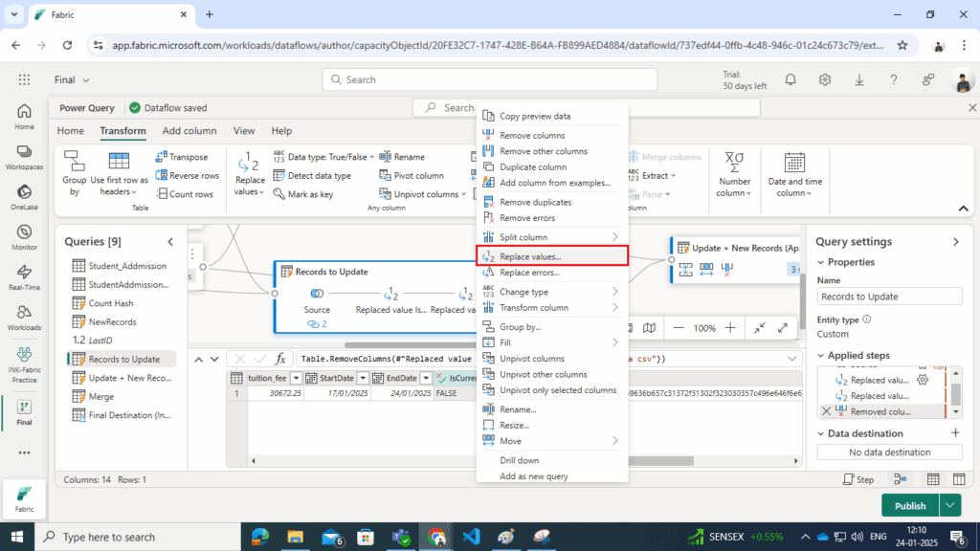The height and width of the screenshot is (551, 980).
Task: Click the diagram full-screen expand icon
Action: coord(783,328)
